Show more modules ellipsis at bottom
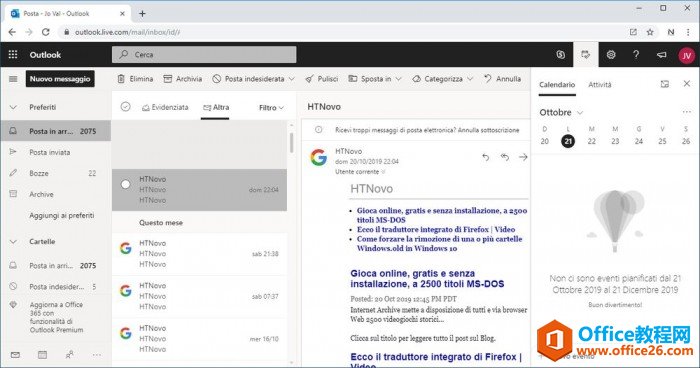Image resolution: width=700 pixels, height=368 pixels. [x=97, y=355]
